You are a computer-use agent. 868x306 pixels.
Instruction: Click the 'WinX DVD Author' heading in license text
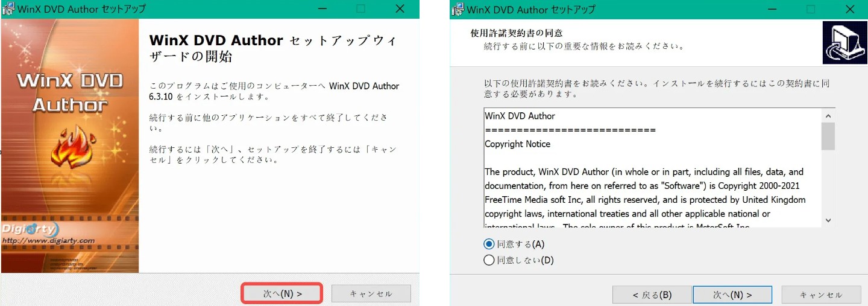tap(520, 116)
